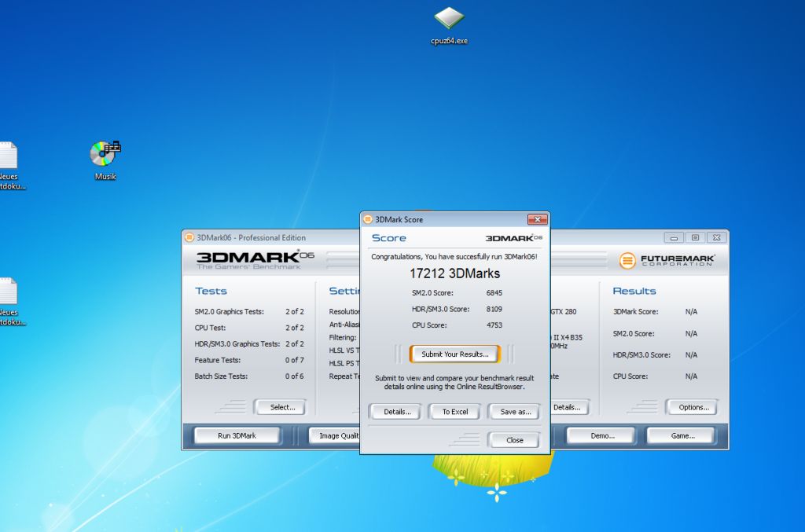Open Options... under the Results section
Image resolution: width=805 pixels, height=532 pixels.
coord(693,407)
